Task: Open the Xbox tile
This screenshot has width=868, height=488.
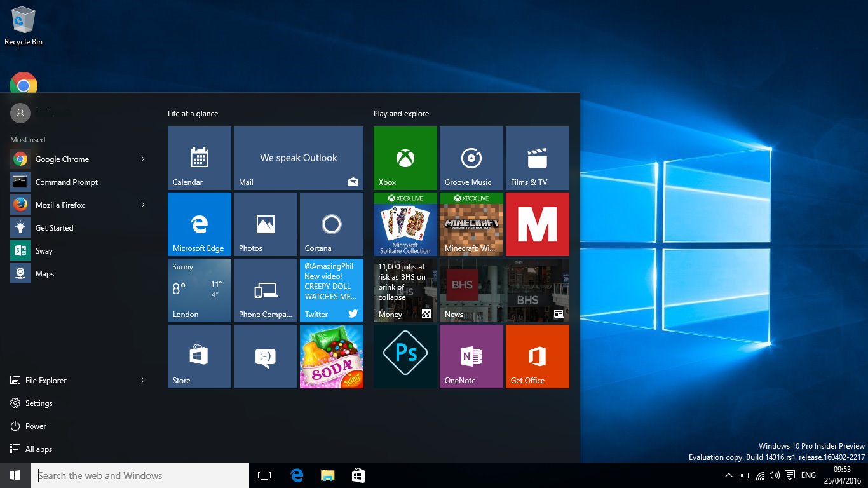Action: [405, 158]
